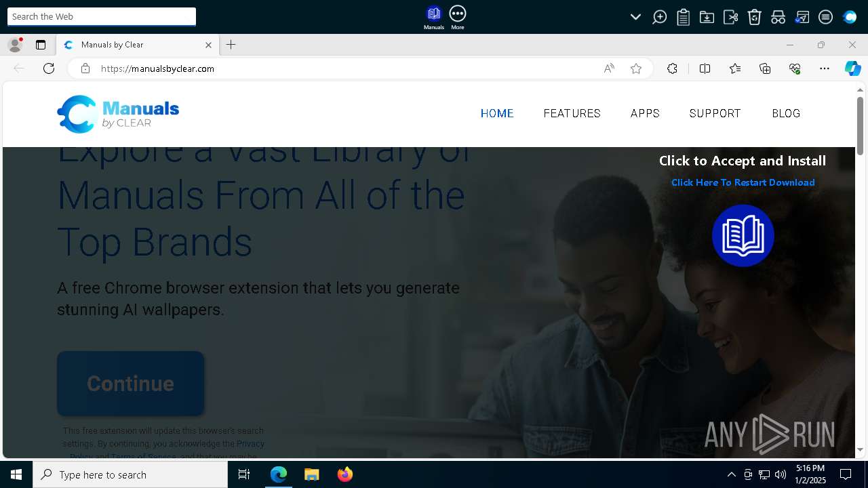
Task: Expand the top toolbar chevron dropdown
Action: point(635,17)
